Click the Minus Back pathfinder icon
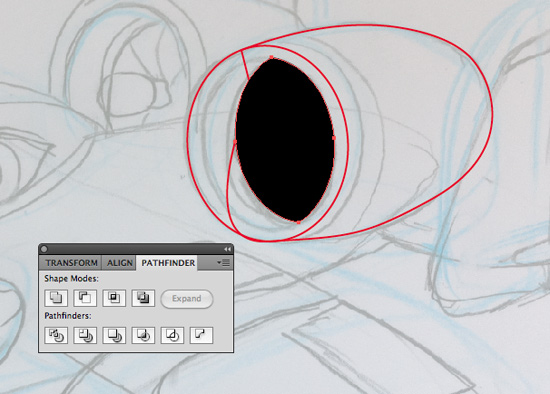 [x=201, y=335]
